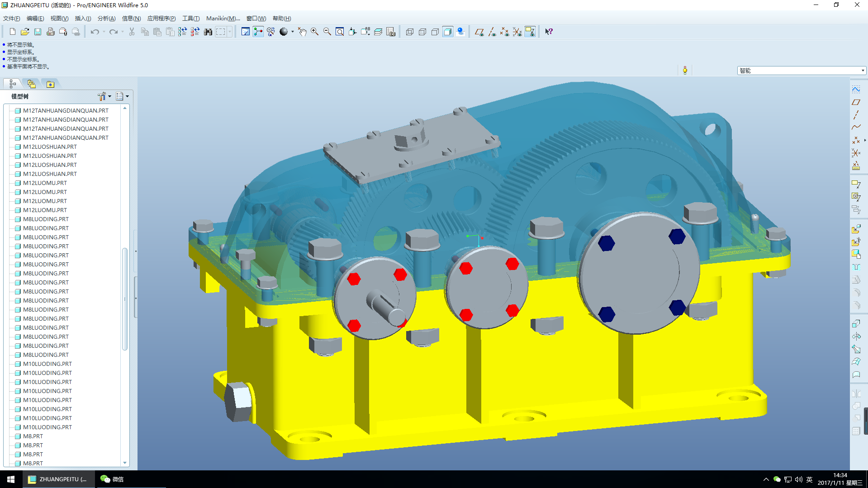Click the model tree scroll up arrow
The height and width of the screenshot is (488, 868).
coord(125,108)
